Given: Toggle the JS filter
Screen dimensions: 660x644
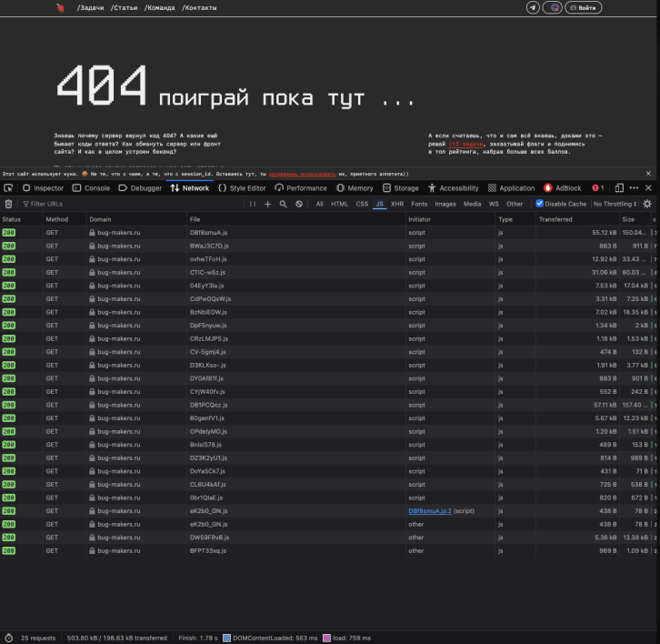Looking at the screenshot, I should [x=380, y=204].
